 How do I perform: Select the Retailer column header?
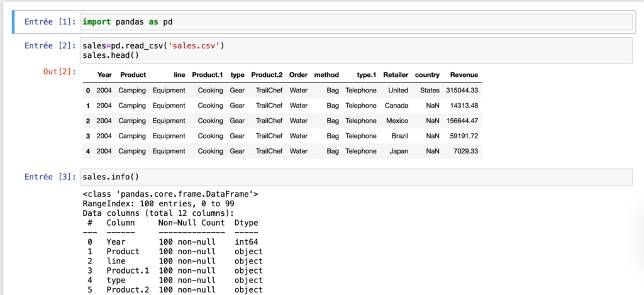coord(396,75)
